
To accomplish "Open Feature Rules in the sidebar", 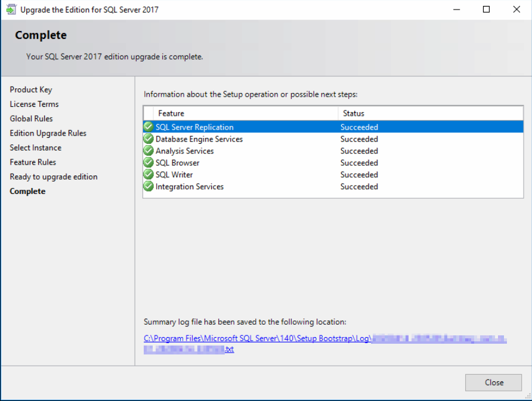I will pyautogui.click(x=33, y=162).
